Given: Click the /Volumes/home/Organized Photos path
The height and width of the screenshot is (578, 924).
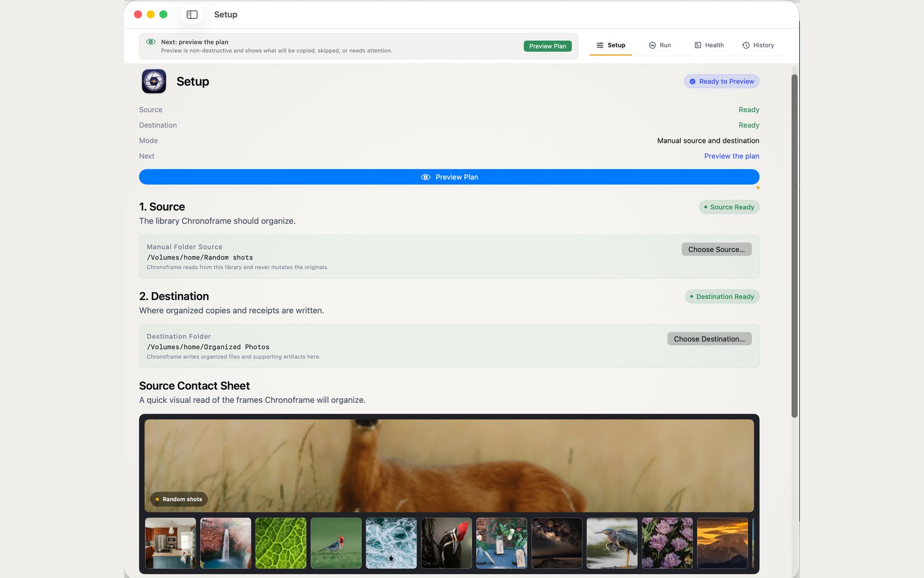Looking at the screenshot, I should (x=208, y=347).
